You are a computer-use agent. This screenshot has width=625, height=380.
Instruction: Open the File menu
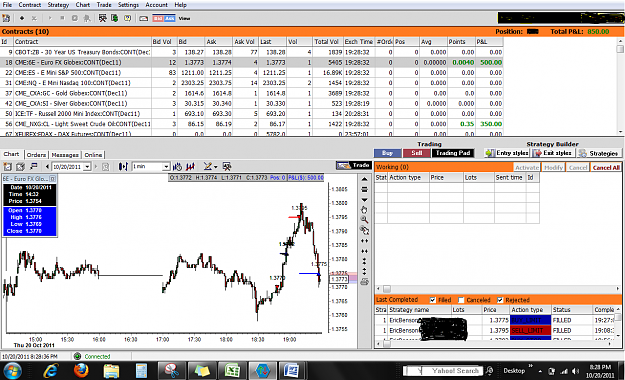tap(7, 5)
